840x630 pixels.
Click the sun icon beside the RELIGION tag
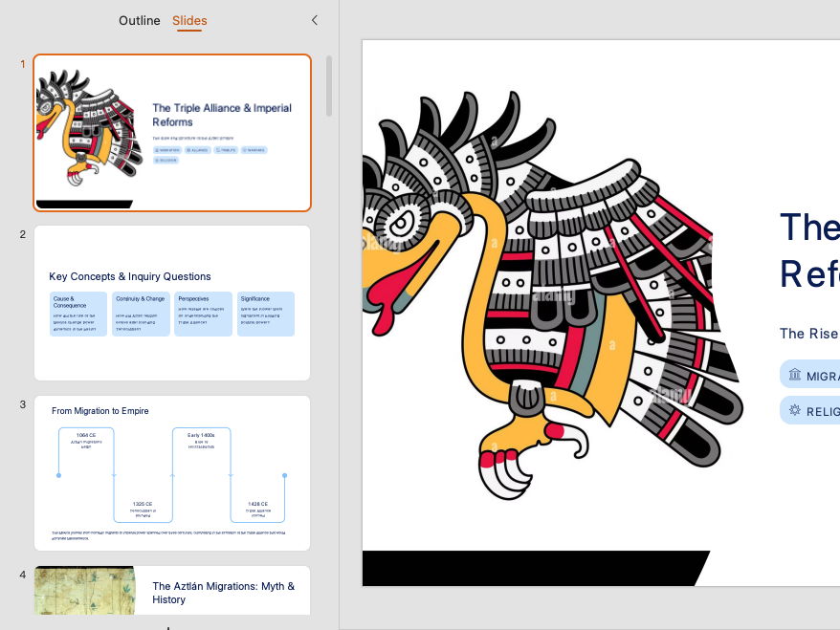[x=794, y=409]
